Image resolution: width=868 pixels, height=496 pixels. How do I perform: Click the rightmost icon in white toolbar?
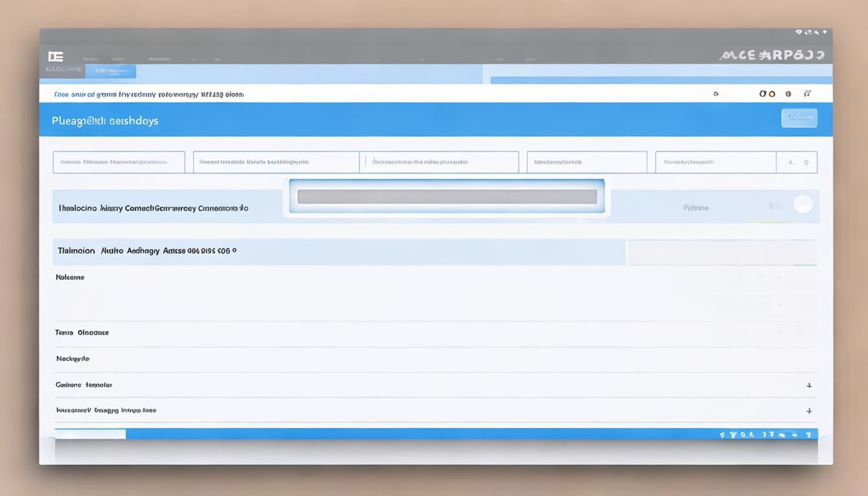[x=807, y=94]
